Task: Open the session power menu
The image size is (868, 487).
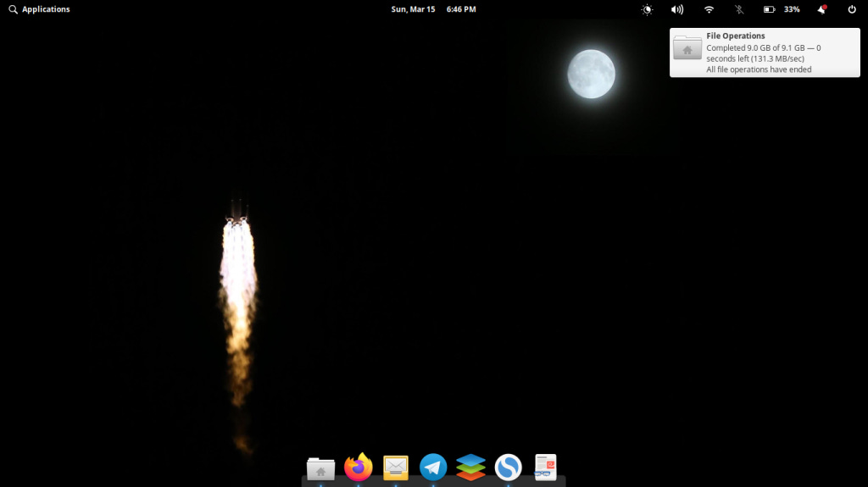Action: tap(852, 9)
